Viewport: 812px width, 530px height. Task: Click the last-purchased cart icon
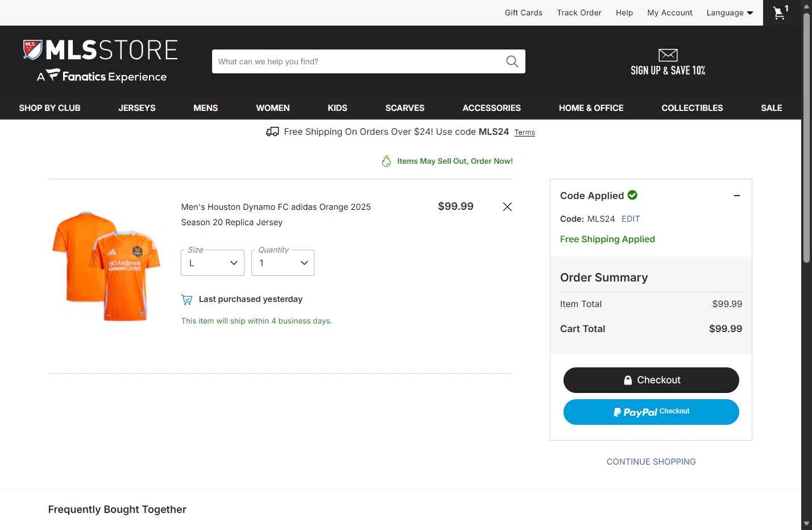pyautogui.click(x=187, y=299)
